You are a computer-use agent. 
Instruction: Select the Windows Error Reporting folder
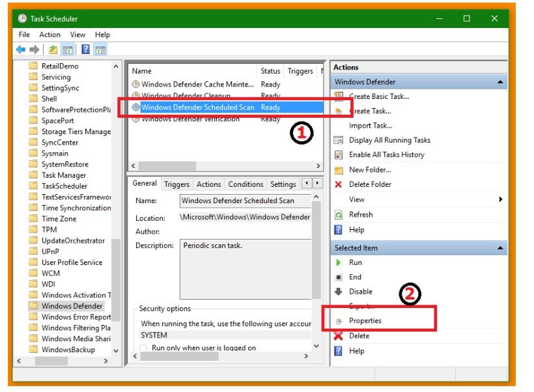tap(76, 316)
